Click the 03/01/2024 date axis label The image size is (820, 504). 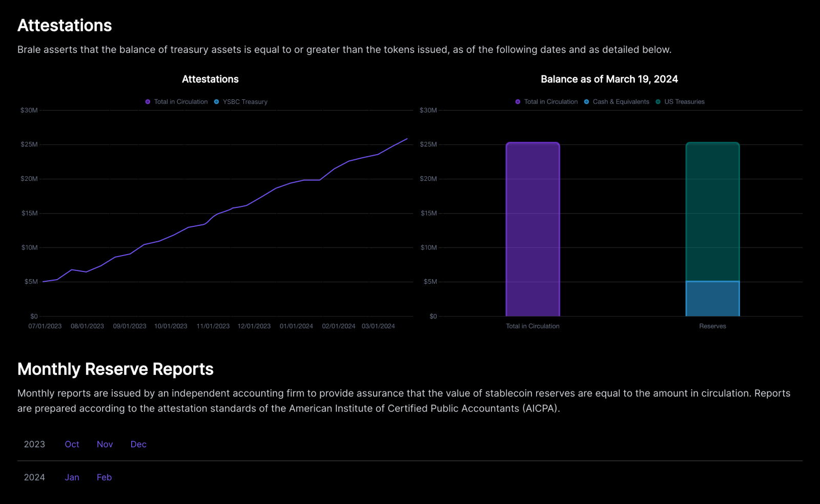point(378,326)
